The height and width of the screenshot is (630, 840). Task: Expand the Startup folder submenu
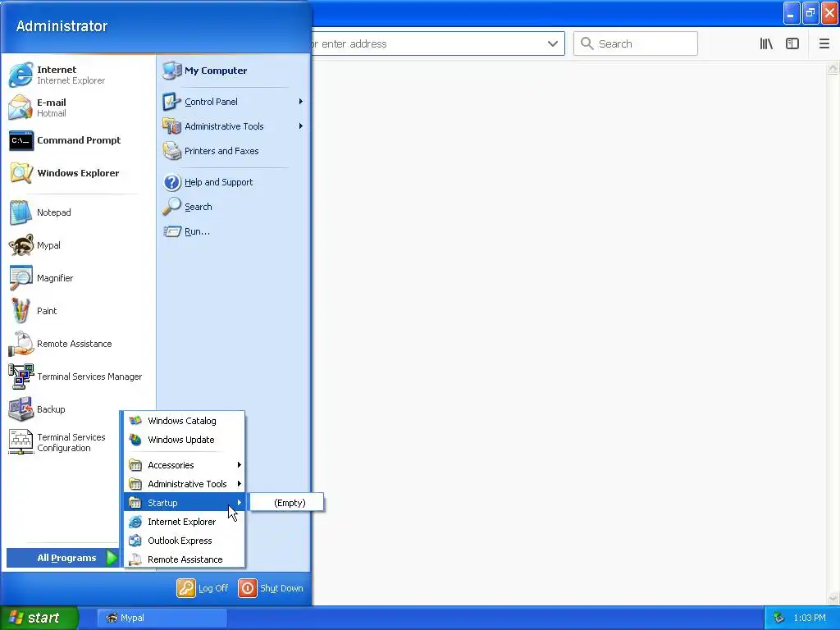coord(185,503)
